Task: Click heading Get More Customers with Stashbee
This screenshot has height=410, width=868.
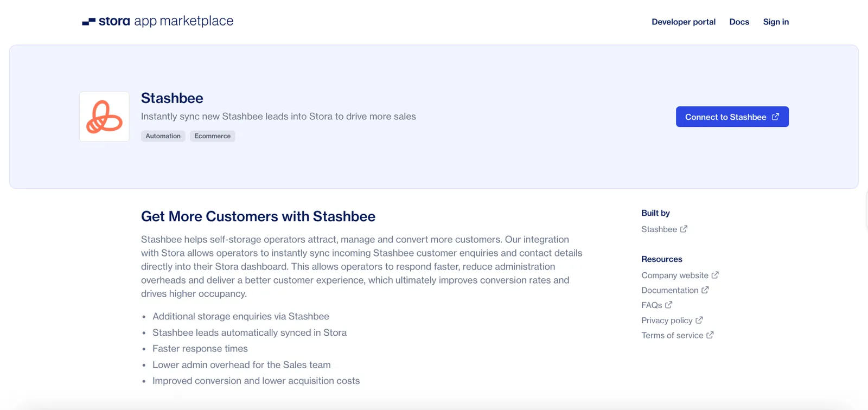Action: [x=258, y=216]
